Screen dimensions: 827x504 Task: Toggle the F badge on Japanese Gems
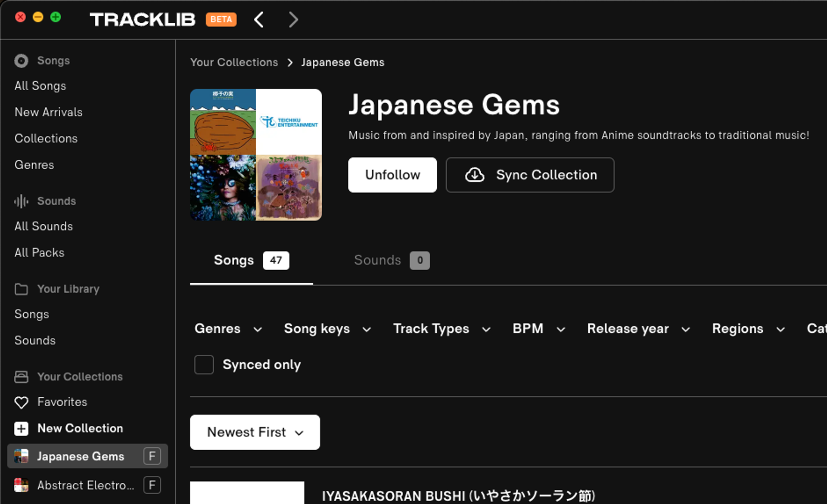152,456
